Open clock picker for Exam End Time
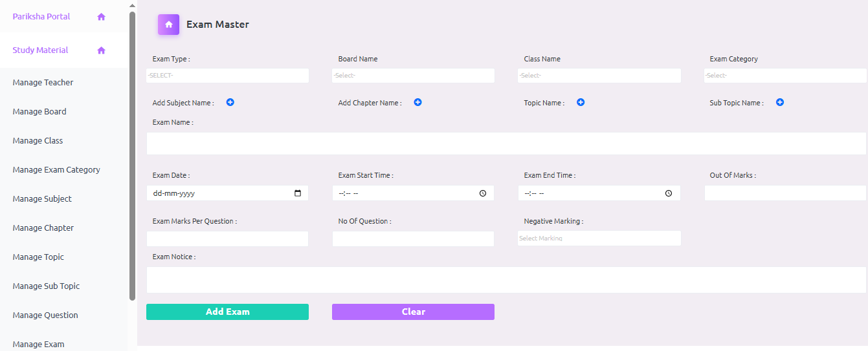Viewport: 868px width, 351px height. [x=669, y=193]
